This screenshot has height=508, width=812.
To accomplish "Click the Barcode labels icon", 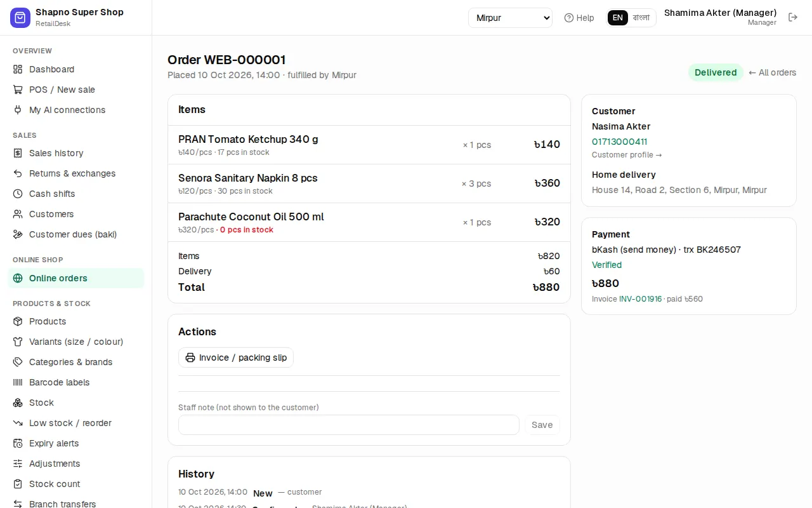I will [x=18, y=382].
